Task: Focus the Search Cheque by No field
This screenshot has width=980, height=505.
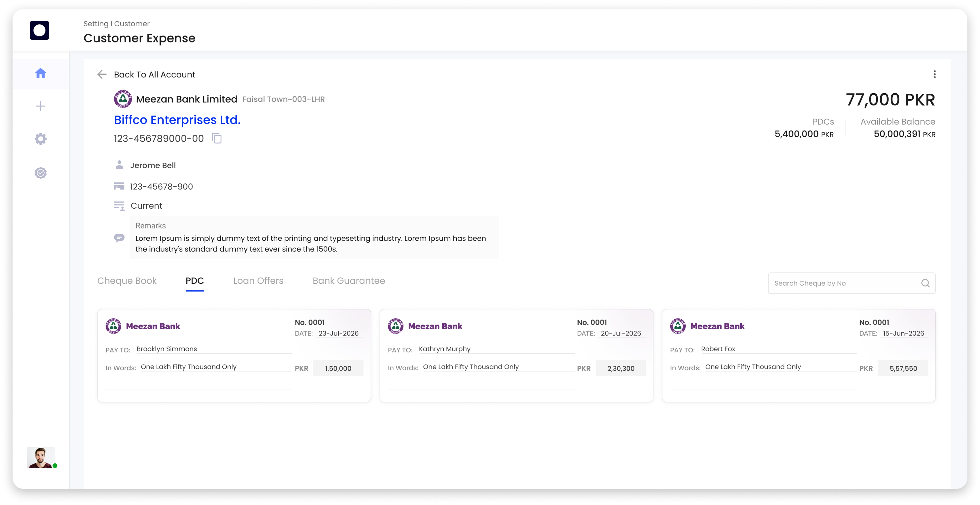Action: pyautogui.click(x=852, y=283)
